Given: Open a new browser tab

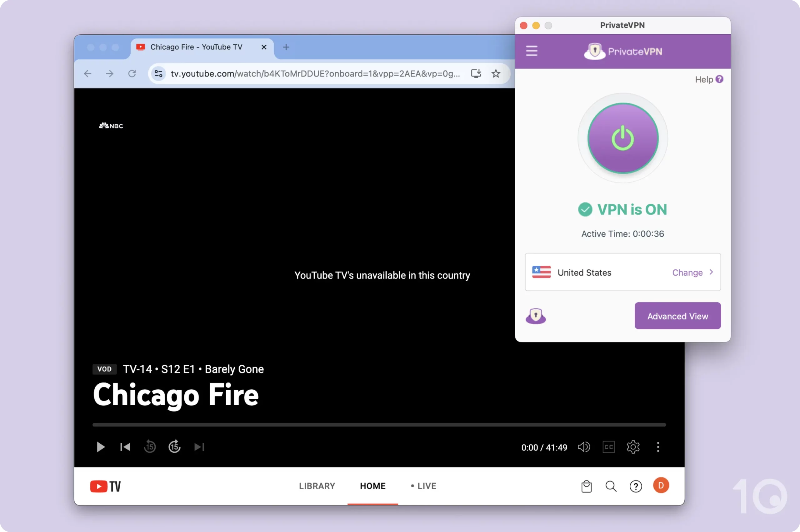Looking at the screenshot, I should tap(286, 47).
